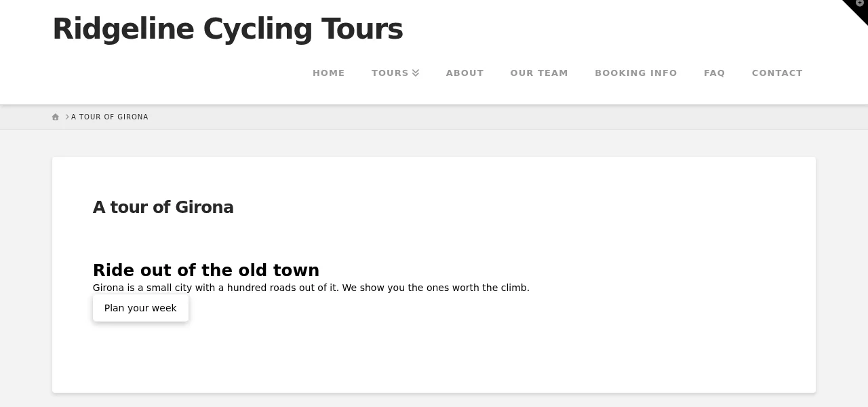This screenshot has height=407, width=868.
Task: Open Booking Info from navigation
Action: click(636, 73)
